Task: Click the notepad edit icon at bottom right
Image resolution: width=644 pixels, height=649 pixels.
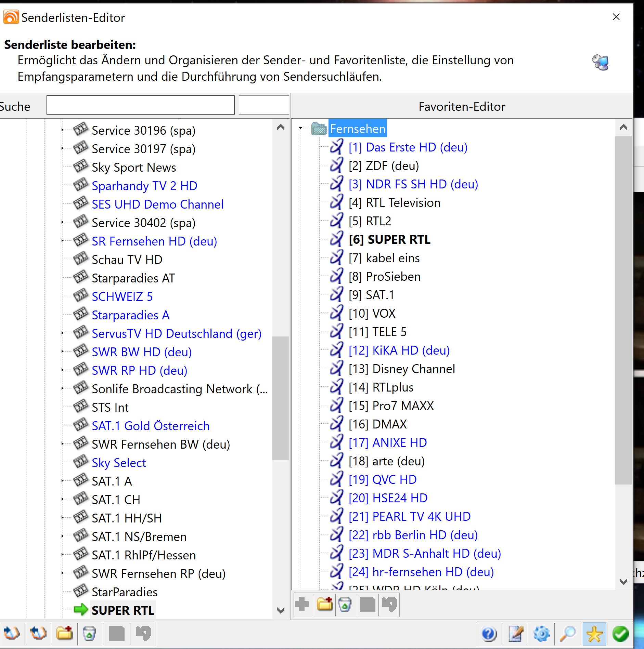Action: (x=516, y=634)
